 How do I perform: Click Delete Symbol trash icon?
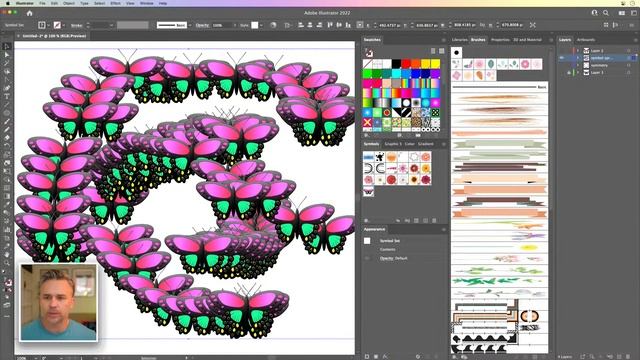point(434,220)
